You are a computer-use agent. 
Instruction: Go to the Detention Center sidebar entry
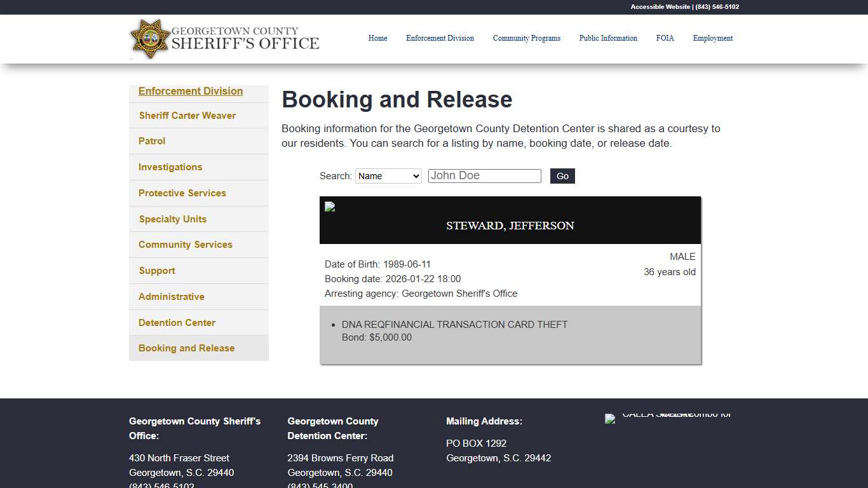point(176,322)
